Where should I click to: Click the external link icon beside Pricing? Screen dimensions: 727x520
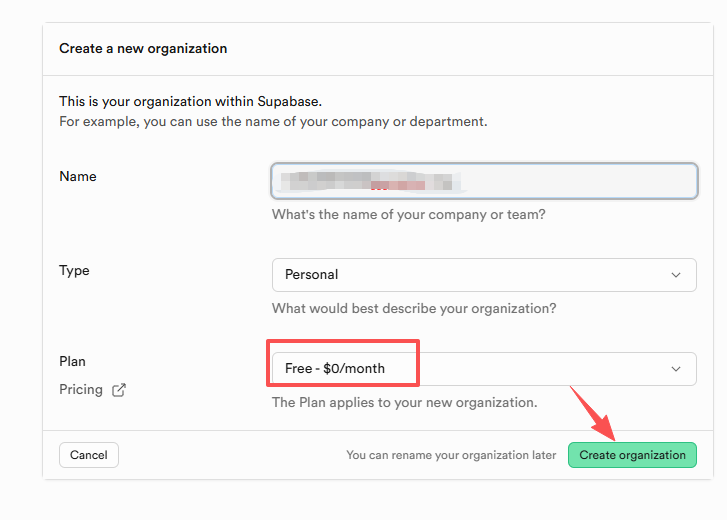click(119, 390)
